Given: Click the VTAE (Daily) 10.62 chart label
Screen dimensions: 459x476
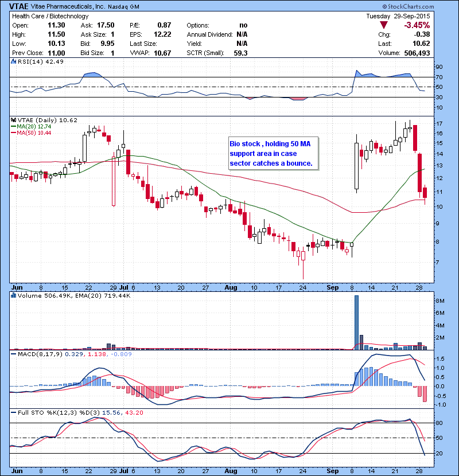Looking at the screenshot, I should pos(48,120).
